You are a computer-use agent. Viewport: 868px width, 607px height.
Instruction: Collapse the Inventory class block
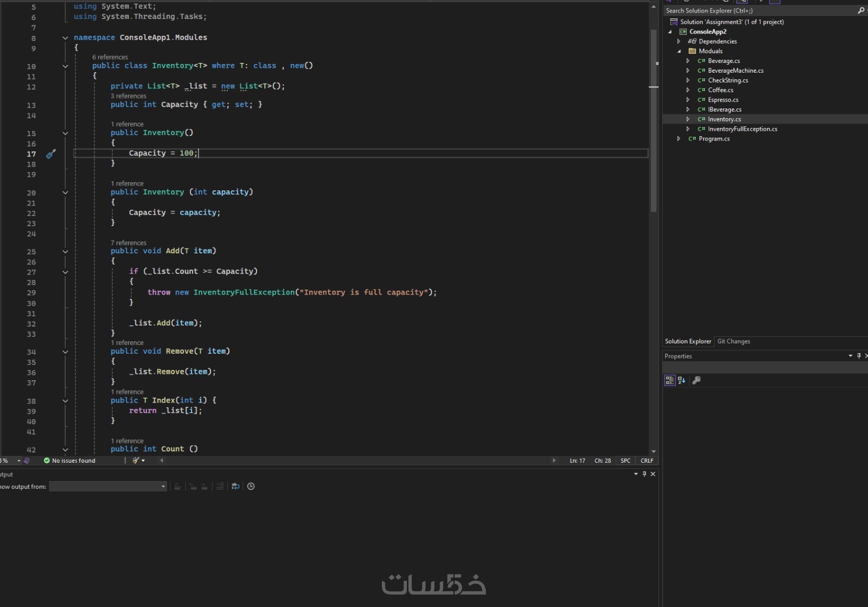pos(65,66)
